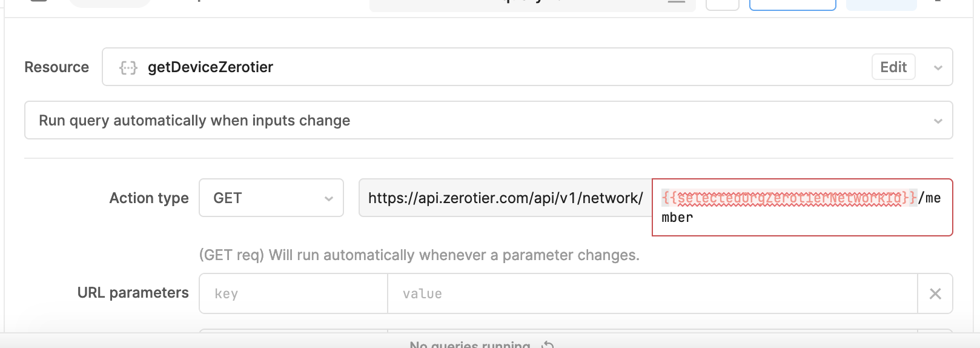Click the base URL https://api.zerotier.com/api/v1/network/

(x=505, y=198)
